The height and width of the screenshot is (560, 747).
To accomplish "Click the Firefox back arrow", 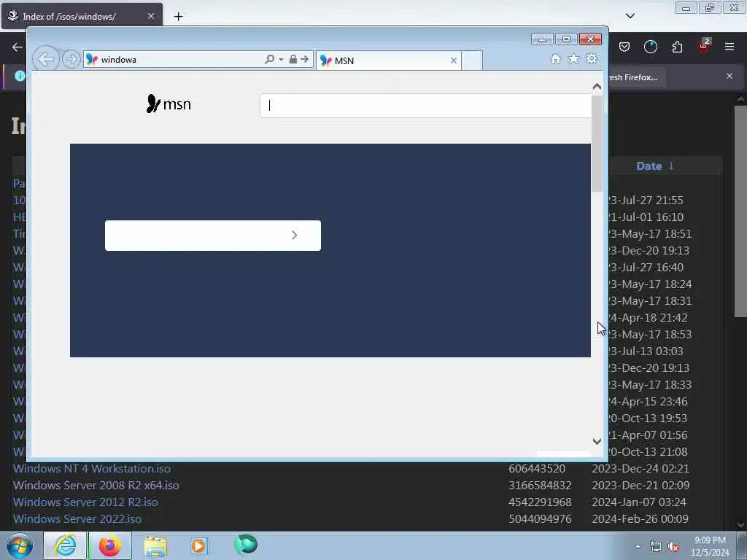I will 18,47.
